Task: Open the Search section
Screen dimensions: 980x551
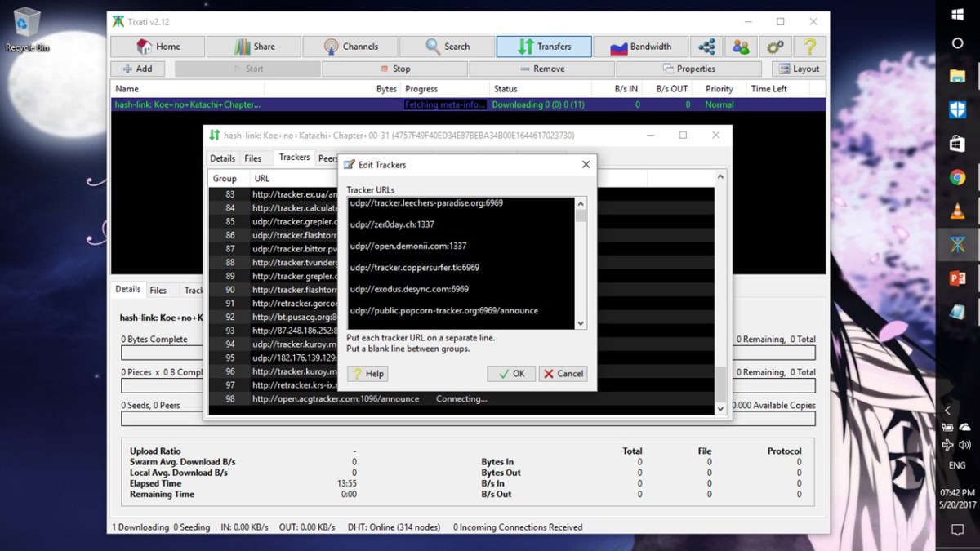Action: [x=447, y=47]
